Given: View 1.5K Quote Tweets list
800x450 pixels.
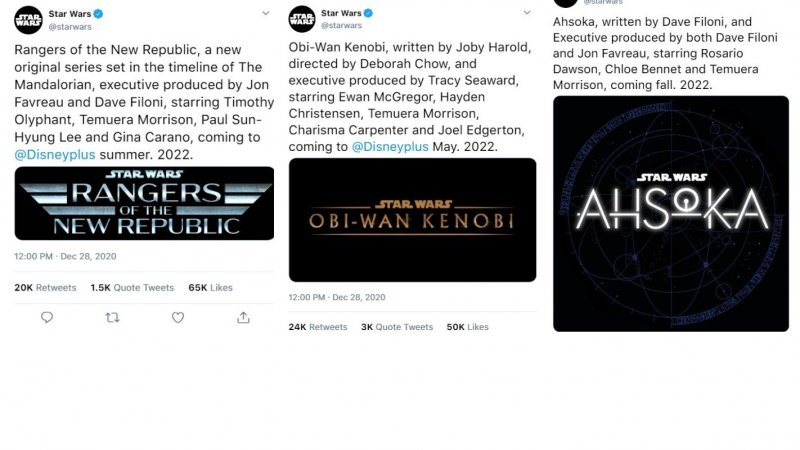Looking at the screenshot, I should (132, 288).
